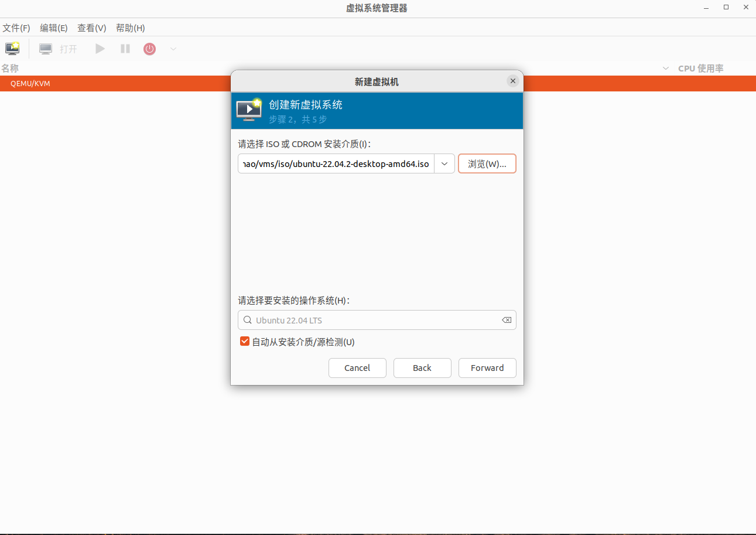
Task: Open the 查看(V) menu
Action: click(x=92, y=28)
